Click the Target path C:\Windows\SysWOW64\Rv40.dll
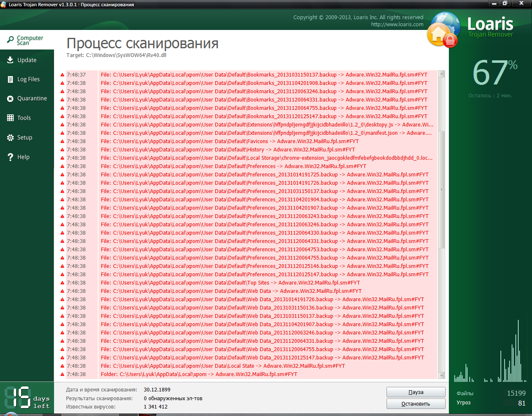 click(126, 55)
